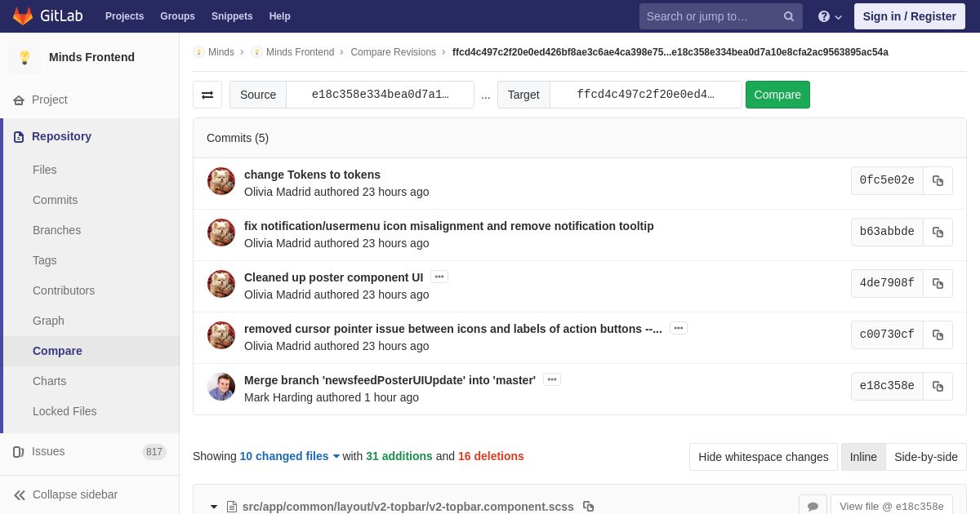Toggle comments on the v2-topbar file

coord(813,506)
